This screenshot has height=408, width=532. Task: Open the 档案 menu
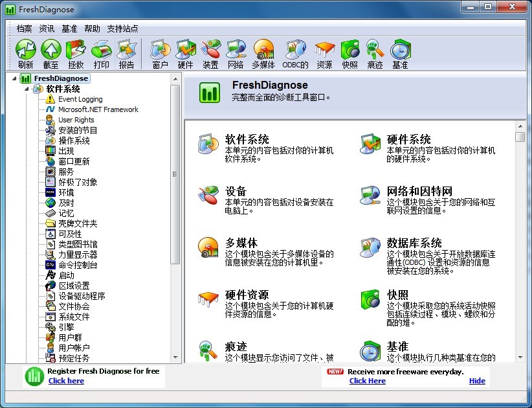tap(24, 28)
